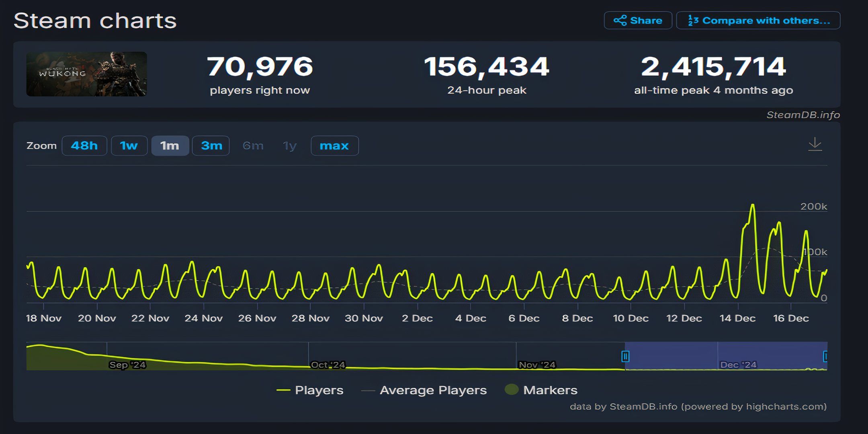Click the 2 Dec axis label

pos(417,318)
